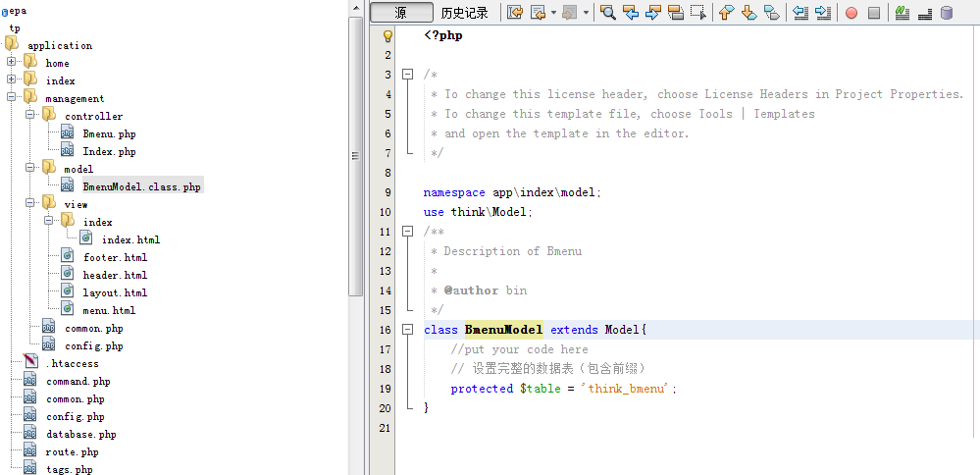
Task: Jump to the next bookmark
Action: 748,13
